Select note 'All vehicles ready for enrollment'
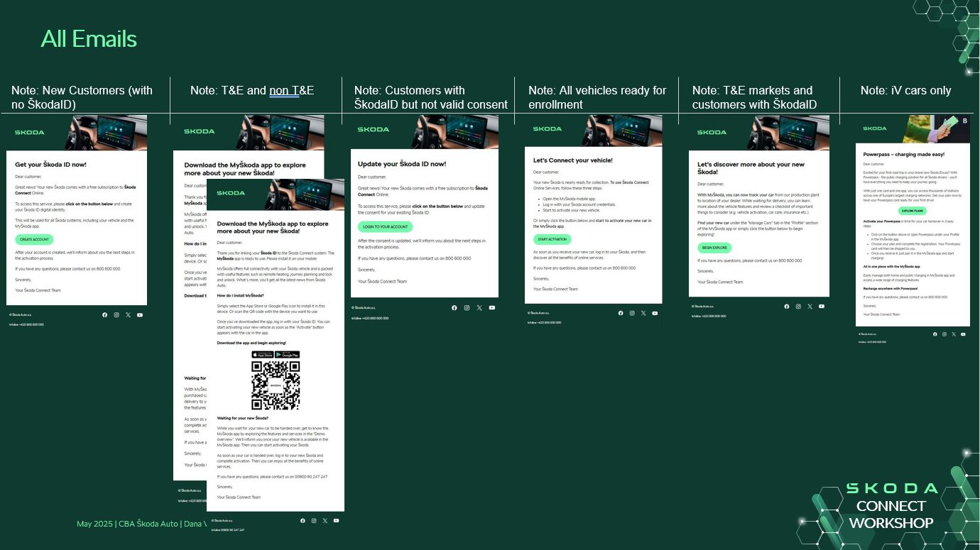The height and width of the screenshot is (550, 980). coord(597,97)
